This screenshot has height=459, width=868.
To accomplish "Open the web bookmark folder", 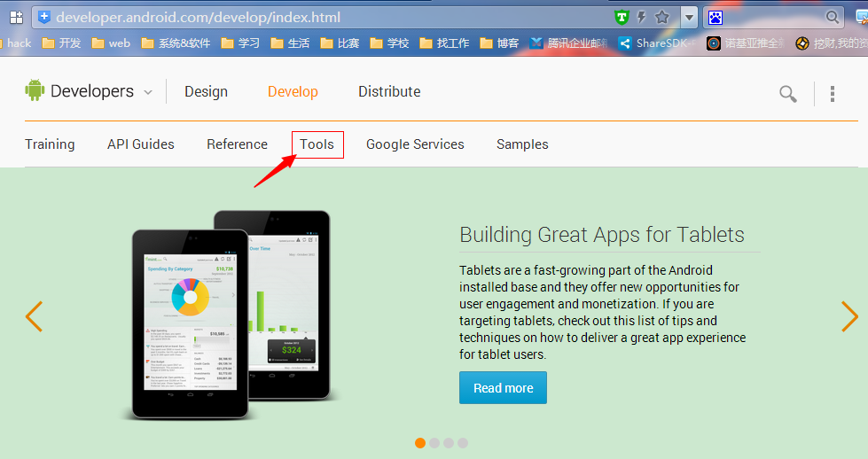I will tap(111, 43).
